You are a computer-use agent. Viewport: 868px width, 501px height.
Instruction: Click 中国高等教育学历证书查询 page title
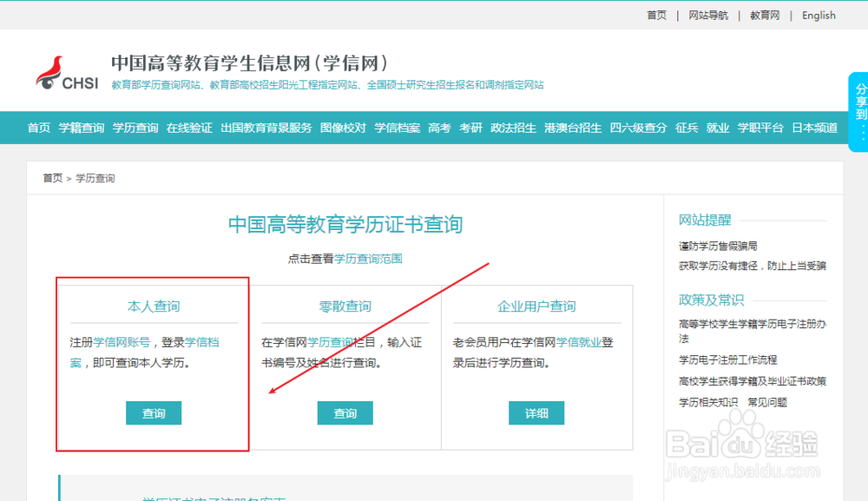(345, 224)
